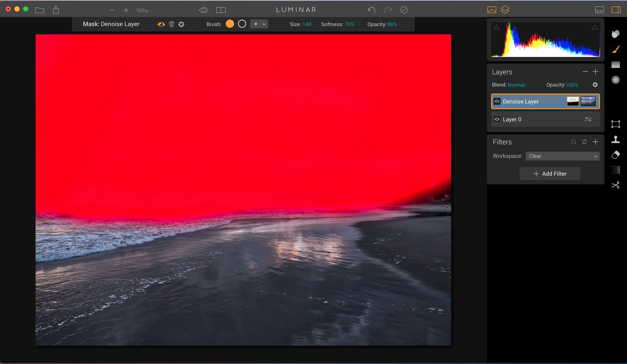Open the brush preset dropdown
This screenshot has height=364, width=627.
[x=259, y=24]
